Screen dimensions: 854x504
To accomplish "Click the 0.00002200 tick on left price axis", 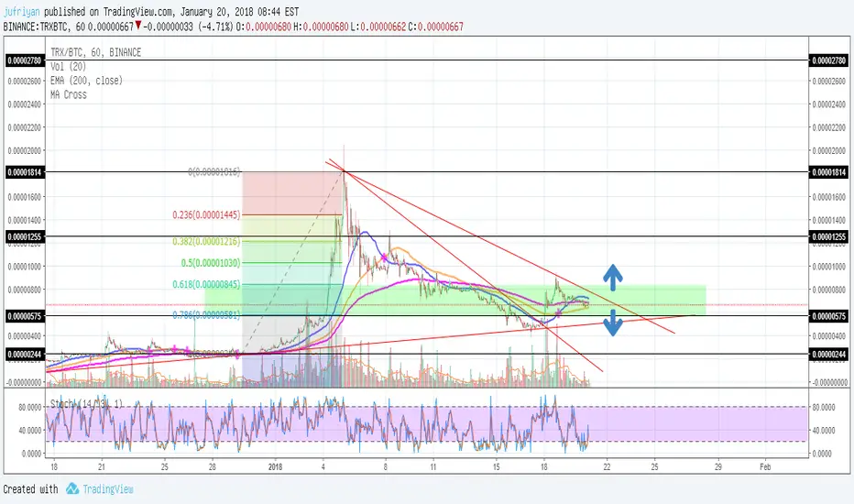I will pos(24,127).
